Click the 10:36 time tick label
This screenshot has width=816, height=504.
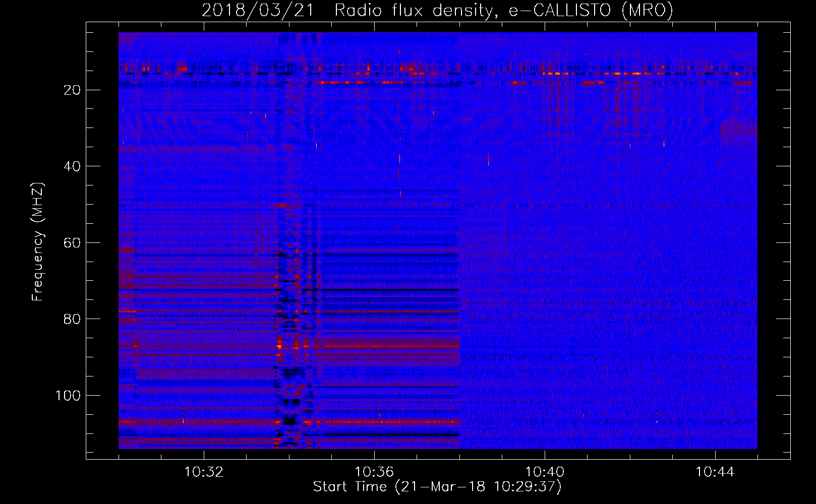tap(374, 472)
